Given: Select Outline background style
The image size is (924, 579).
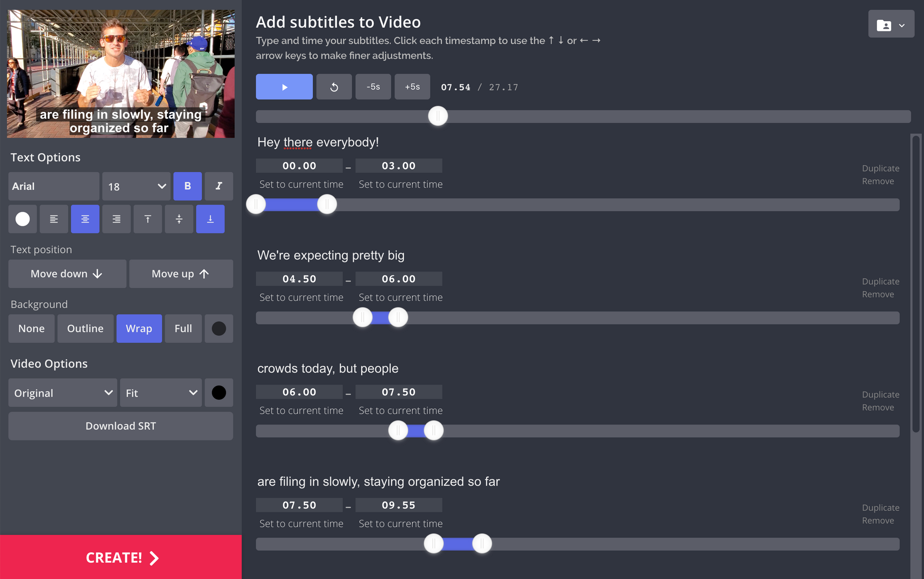Looking at the screenshot, I should [85, 329].
